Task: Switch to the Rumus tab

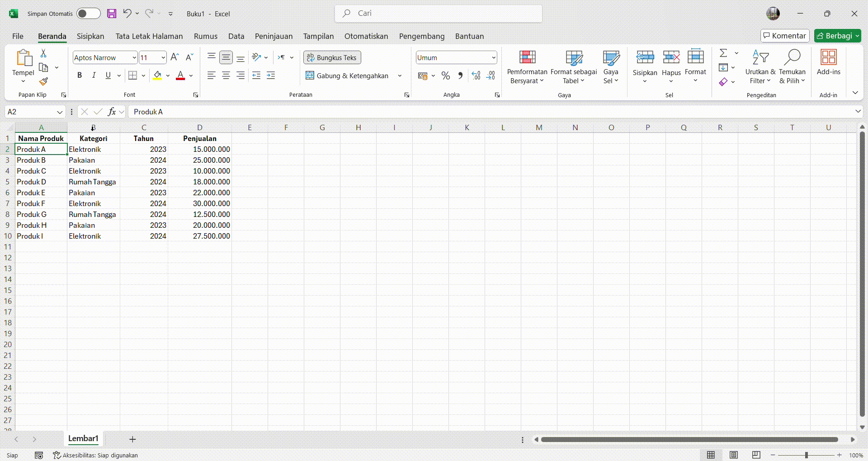Action: 206,36
